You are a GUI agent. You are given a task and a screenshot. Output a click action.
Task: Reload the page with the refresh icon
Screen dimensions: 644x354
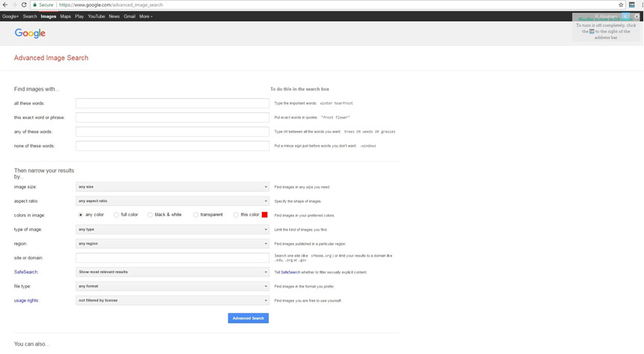[x=24, y=4]
